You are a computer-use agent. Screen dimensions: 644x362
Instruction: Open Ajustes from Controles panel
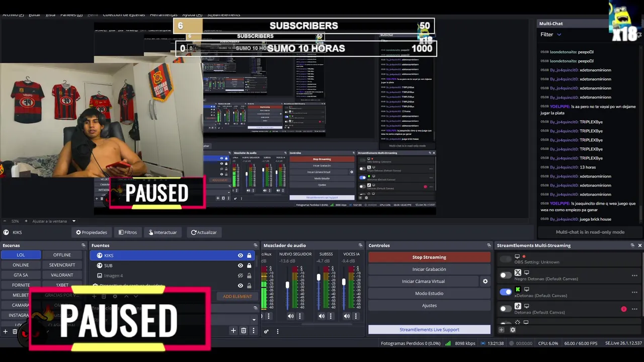pos(429,306)
